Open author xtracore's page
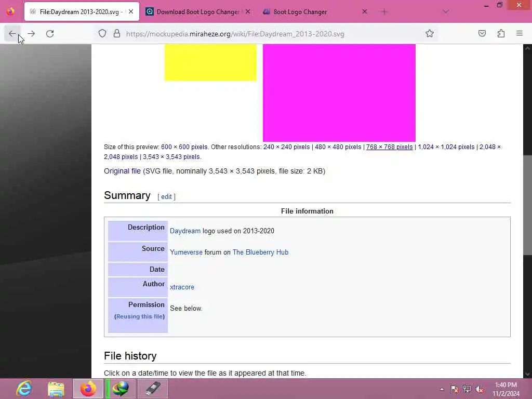532x399 pixels. pos(182,287)
